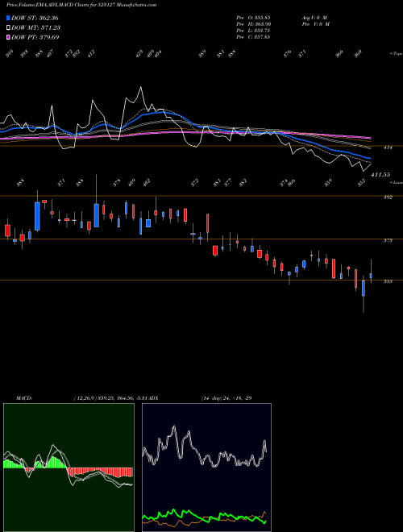Click the (14 day) 24, +18, -29 text
403x532 pixels.
coord(226,397)
